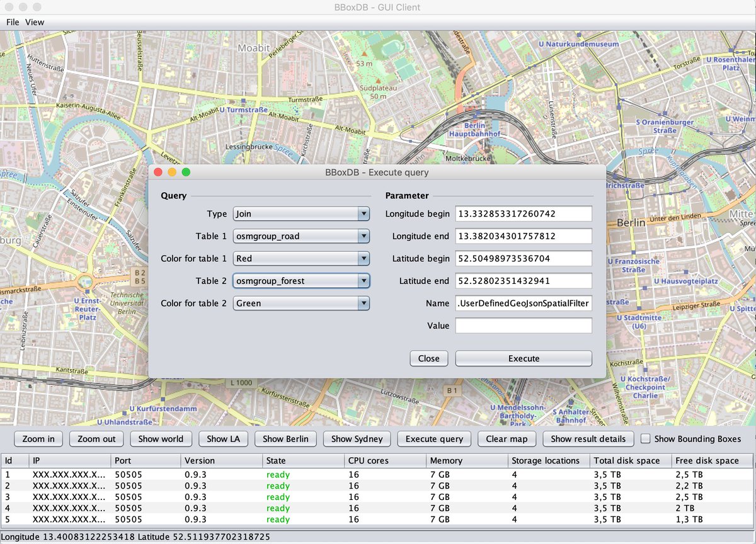This screenshot has width=756, height=544.
Task: Click the Total disk space column header
Action: point(632,461)
